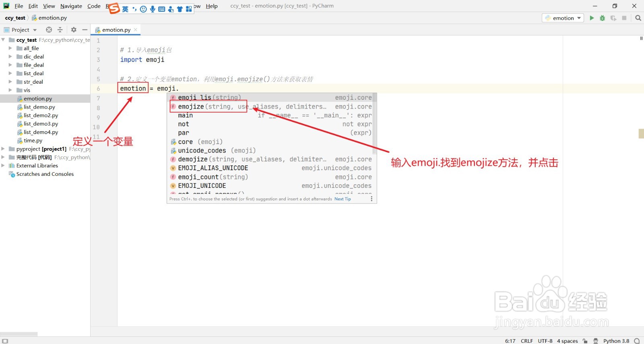Select list_demo.py in project tree

click(x=39, y=107)
